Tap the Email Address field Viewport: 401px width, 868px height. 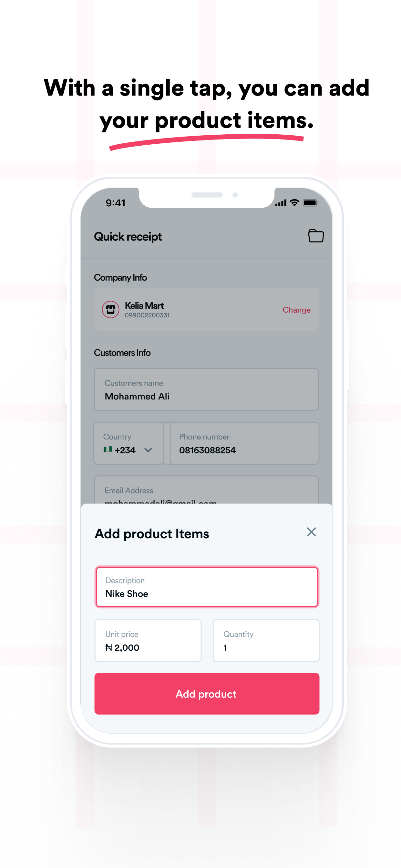[206, 490]
